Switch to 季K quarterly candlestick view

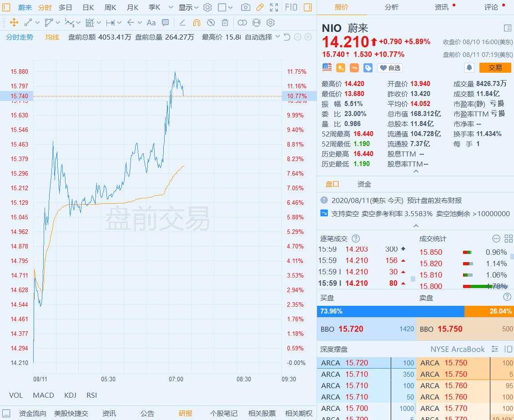tap(154, 7)
